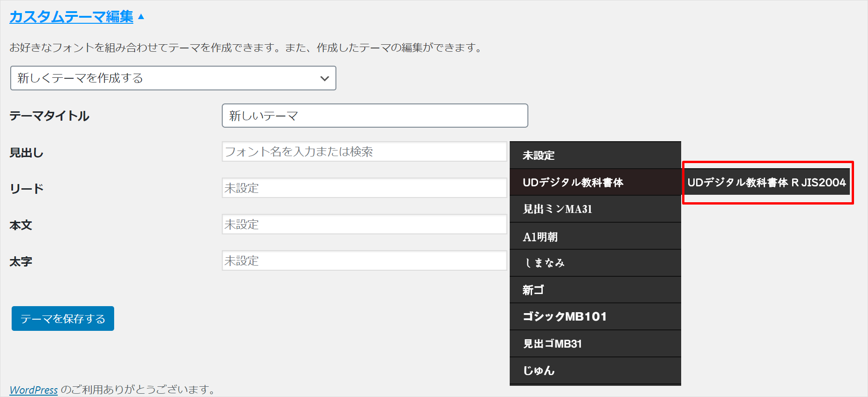Pick 新ゴ from the font list
The height and width of the screenshot is (397, 868).
pyautogui.click(x=595, y=290)
